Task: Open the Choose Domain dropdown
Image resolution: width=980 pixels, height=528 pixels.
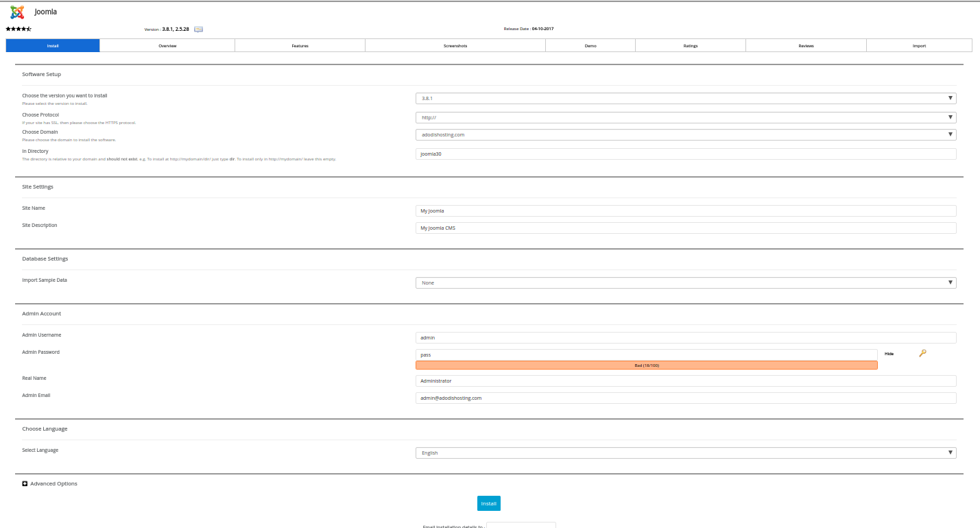Action: coord(686,134)
